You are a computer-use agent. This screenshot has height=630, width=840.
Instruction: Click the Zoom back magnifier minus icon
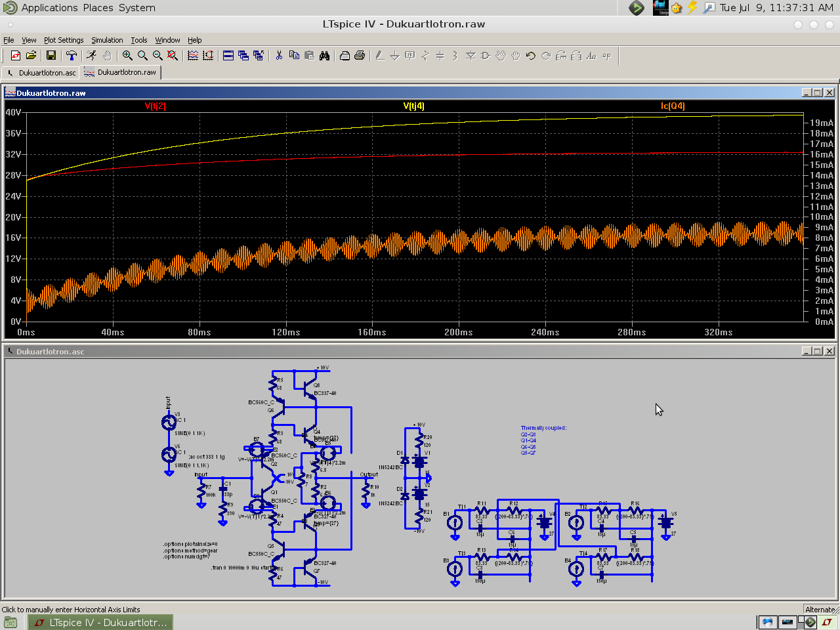click(157, 56)
